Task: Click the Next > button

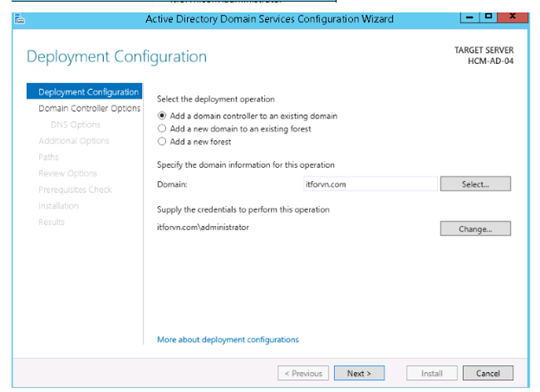Action: pos(358,373)
